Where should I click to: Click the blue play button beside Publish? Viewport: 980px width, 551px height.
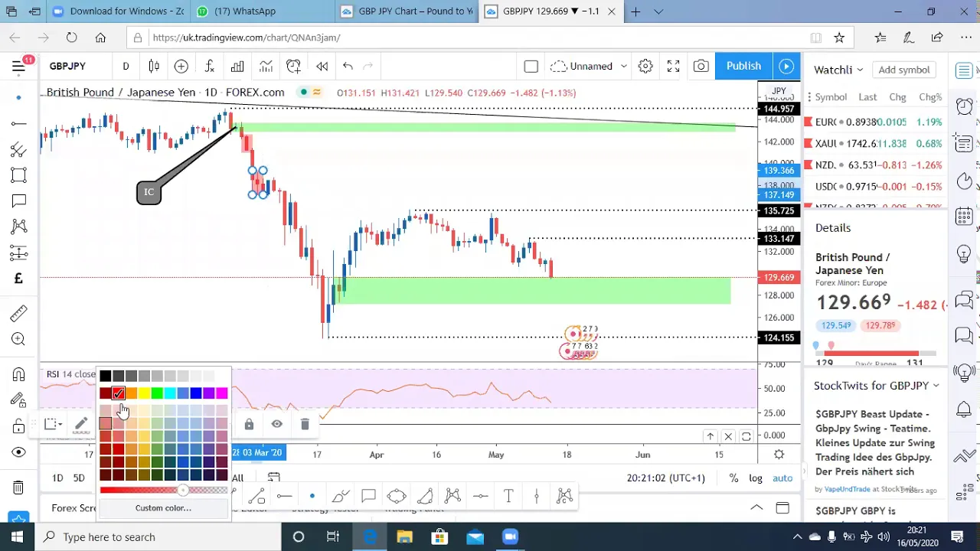click(x=786, y=67)
